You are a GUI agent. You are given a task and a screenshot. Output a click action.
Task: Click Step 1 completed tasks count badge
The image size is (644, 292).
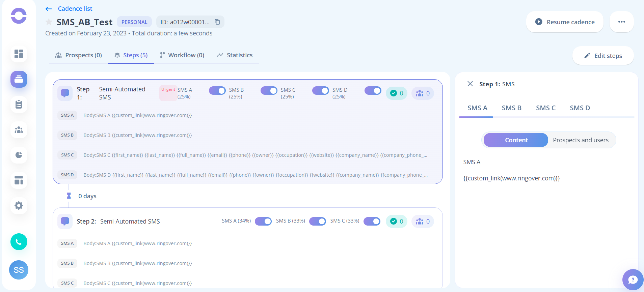pyautogui.click(x=397, y=93)
